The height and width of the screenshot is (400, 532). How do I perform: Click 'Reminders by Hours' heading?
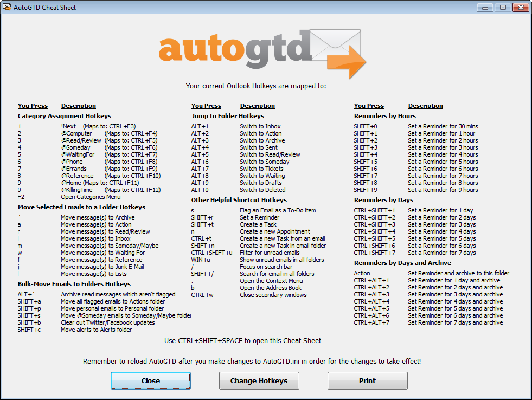tap(385, 116)
